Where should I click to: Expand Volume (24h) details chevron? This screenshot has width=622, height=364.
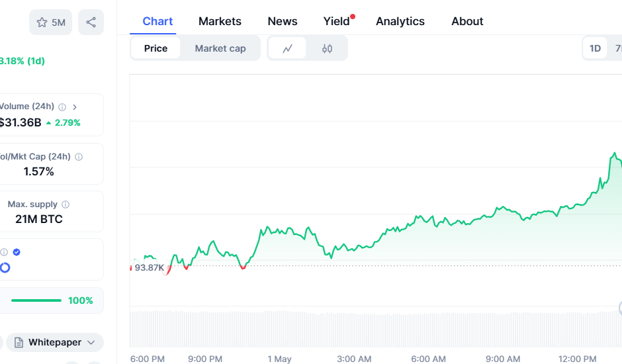coord(75,107)
